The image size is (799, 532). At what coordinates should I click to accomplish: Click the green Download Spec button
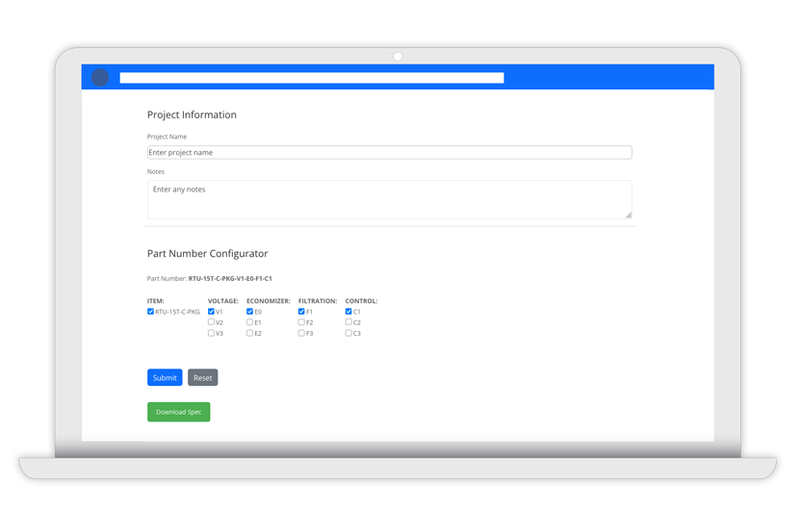(x=178, y=412)
